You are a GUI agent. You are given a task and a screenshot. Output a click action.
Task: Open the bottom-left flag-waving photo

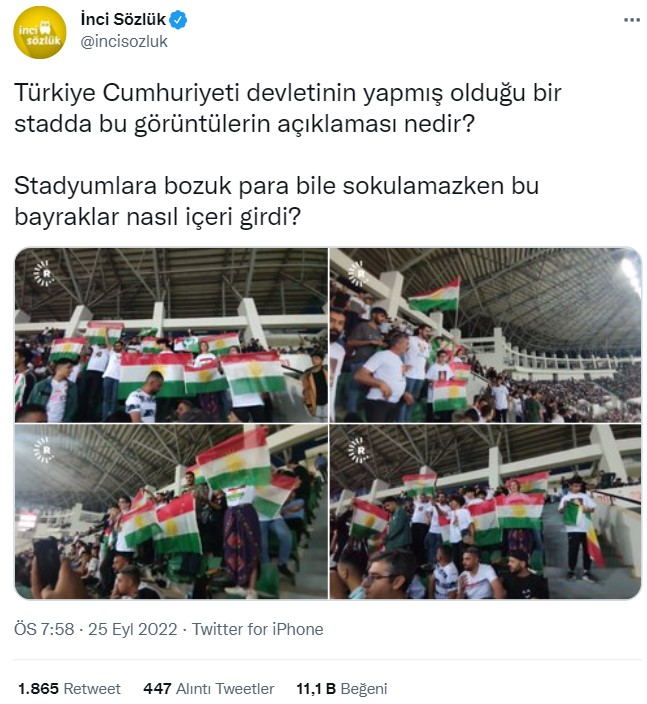click(x=171, y=511)
